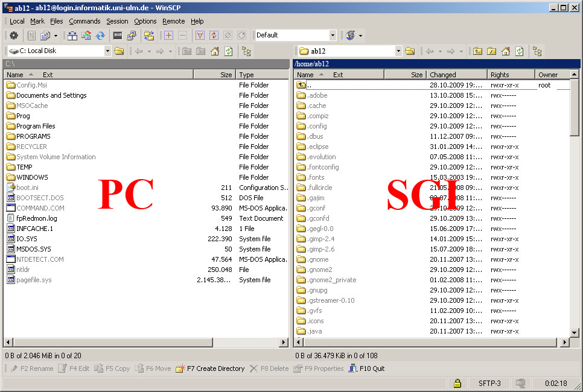The image size is (583, 392).
Task: Click F10 Quit button
Action: [366, 368]
